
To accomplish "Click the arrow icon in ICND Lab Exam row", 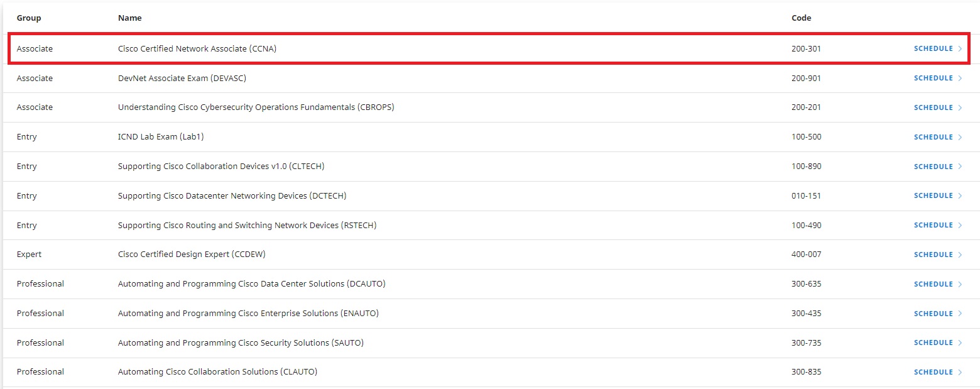I will click(x=960, y=137).
